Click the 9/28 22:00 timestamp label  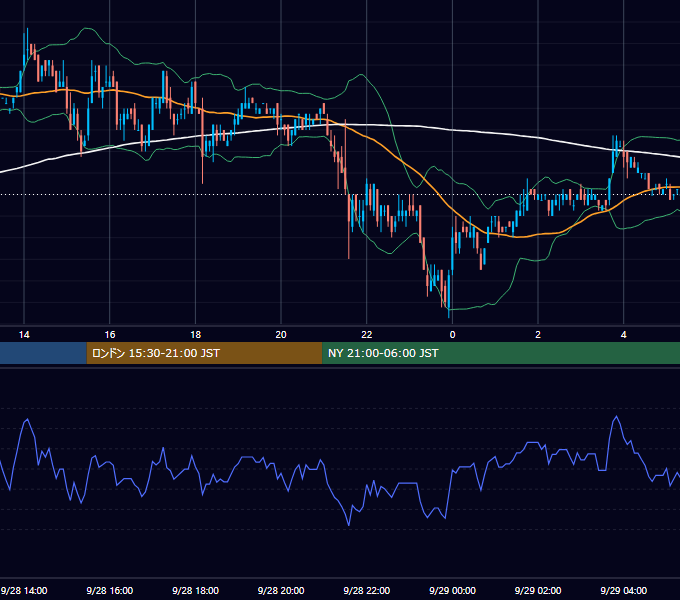[x=367, y=590]
